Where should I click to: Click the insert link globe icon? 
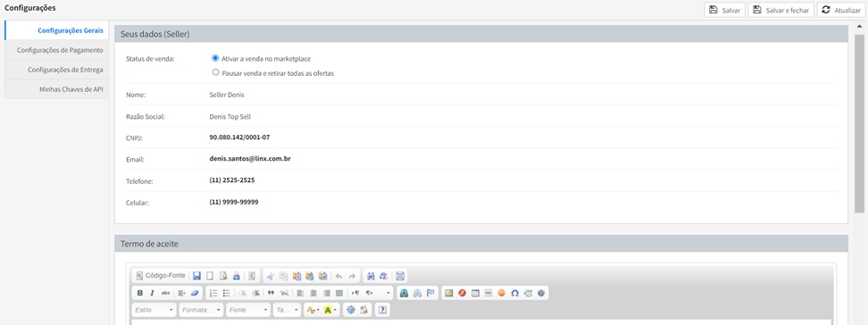(x=405, y=293)
